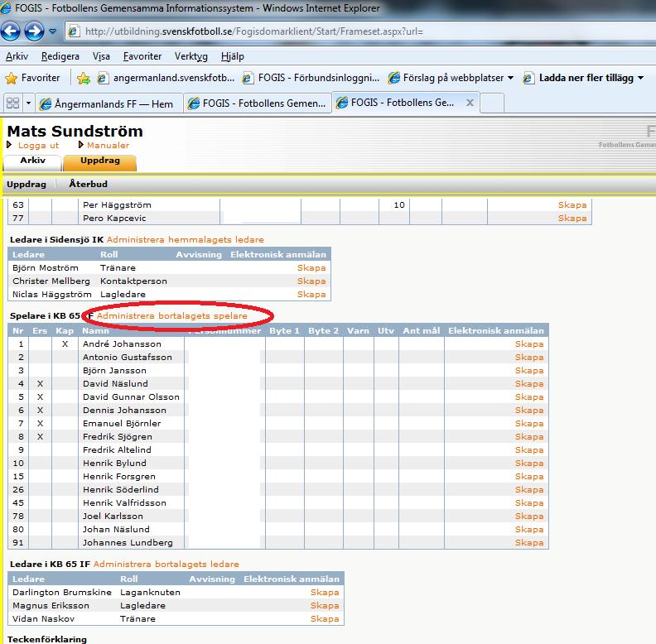Click the Internet Explorer icon in title bar
The height and width of the screenshot is (644, 656).
tap(6, 7)
